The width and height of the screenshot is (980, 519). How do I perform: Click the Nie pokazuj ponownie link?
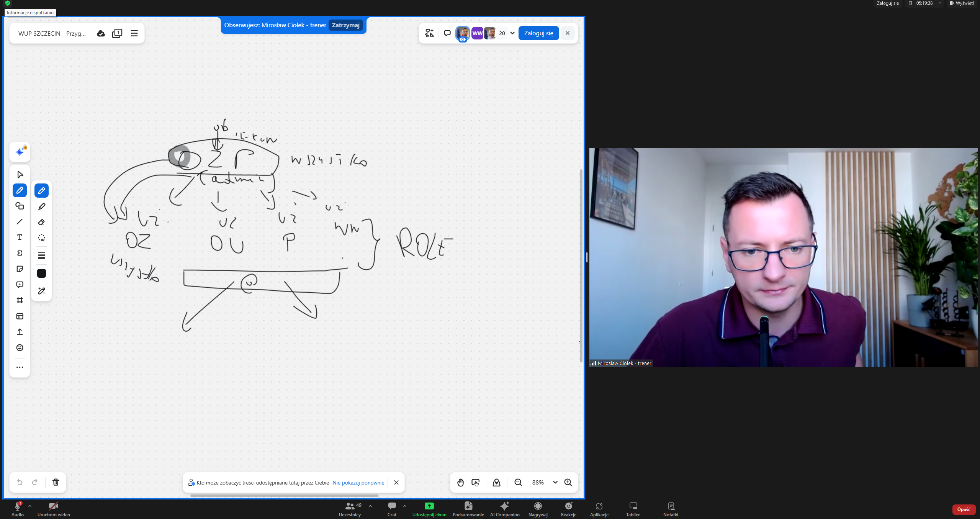point(358,483)
